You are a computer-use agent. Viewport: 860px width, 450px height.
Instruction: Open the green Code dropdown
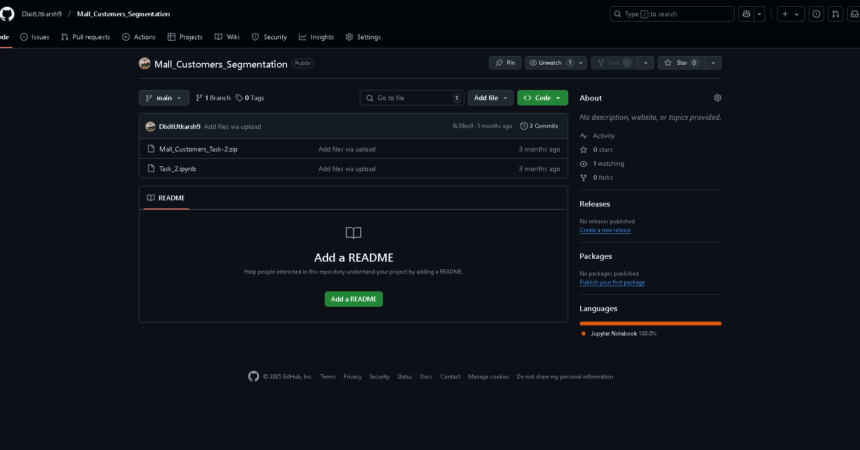tap(542, 98)
